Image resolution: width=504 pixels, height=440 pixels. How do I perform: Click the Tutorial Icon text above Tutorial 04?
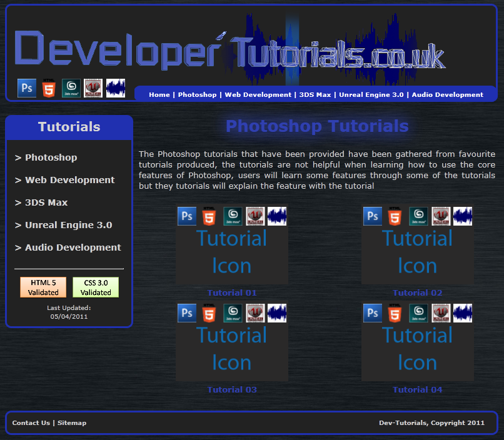pyautogui.click(x=418, y=349)
